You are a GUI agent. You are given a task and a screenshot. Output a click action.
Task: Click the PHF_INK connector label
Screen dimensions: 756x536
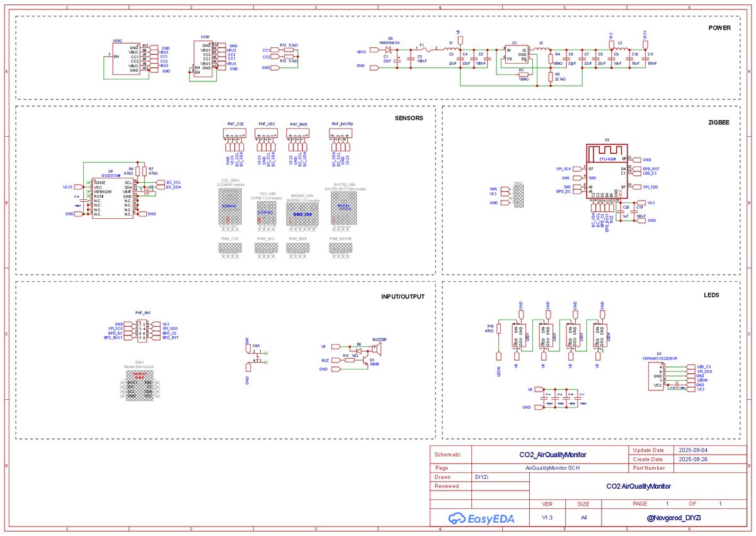(x=143, y=313)
